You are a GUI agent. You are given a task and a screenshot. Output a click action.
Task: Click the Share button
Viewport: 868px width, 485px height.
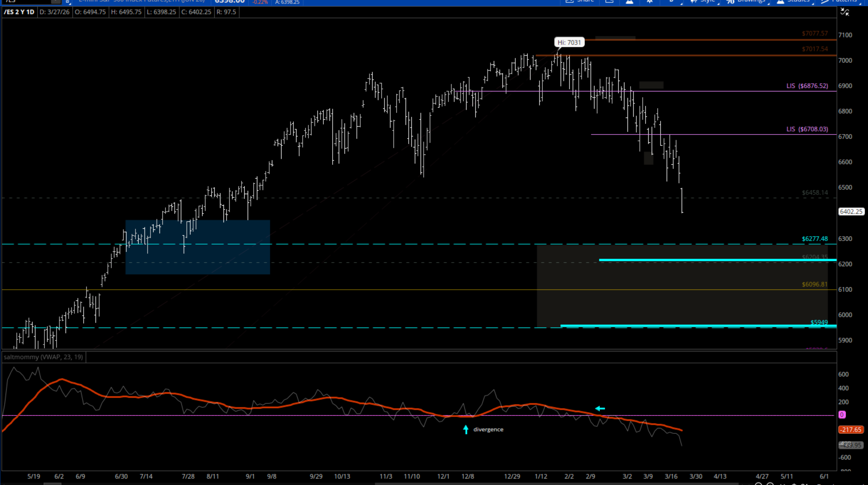click(580, 1)
